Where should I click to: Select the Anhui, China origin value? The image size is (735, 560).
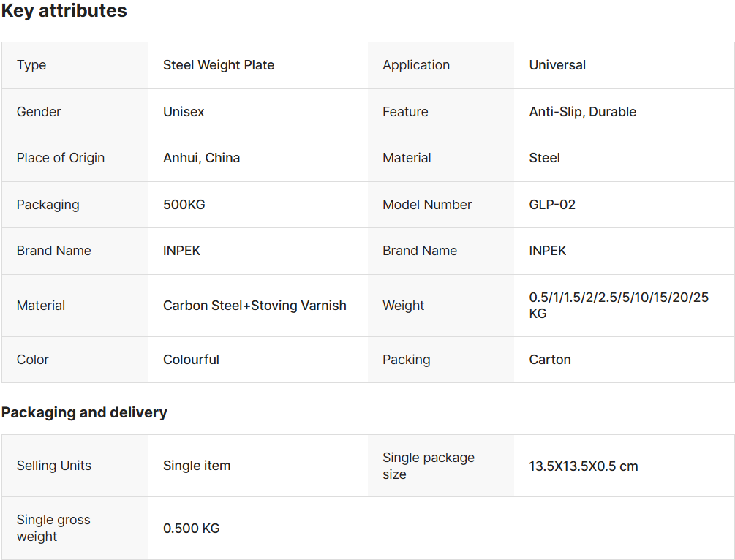[x=202, y=158]
